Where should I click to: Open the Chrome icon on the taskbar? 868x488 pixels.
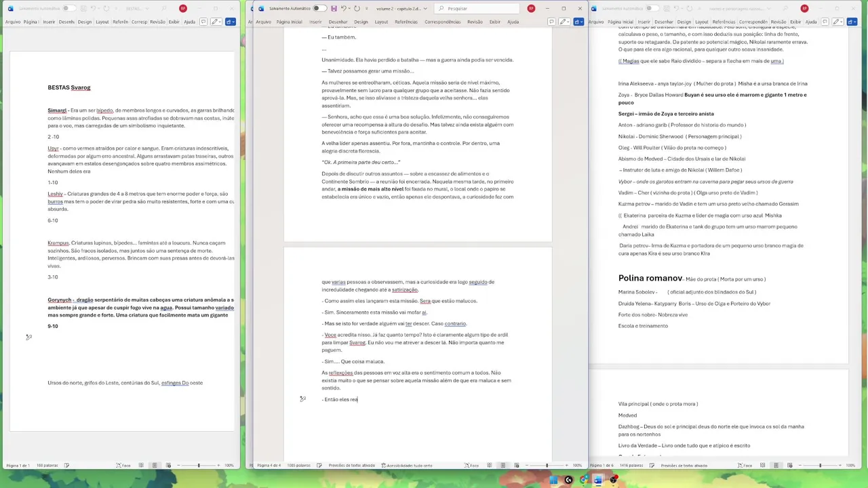(584, 480)
